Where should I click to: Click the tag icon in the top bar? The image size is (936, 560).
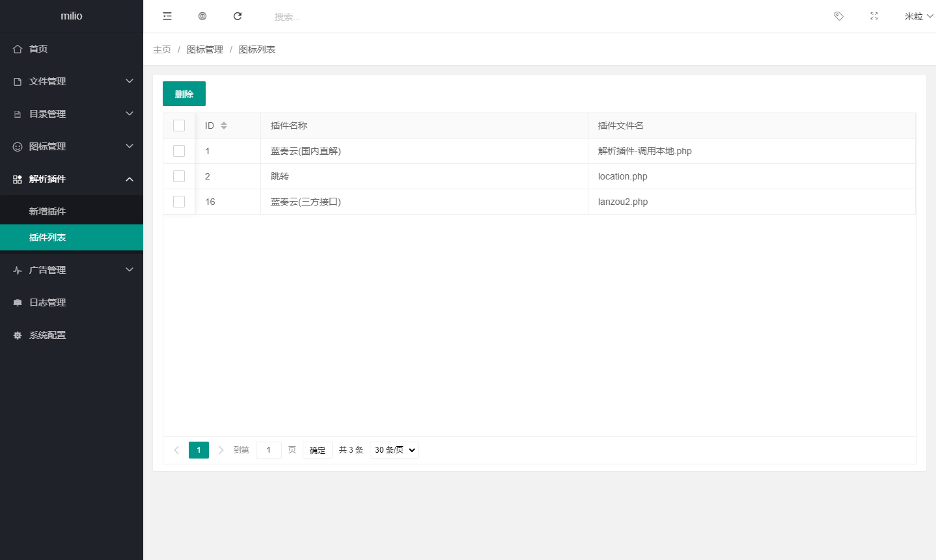tap(838, 16)
